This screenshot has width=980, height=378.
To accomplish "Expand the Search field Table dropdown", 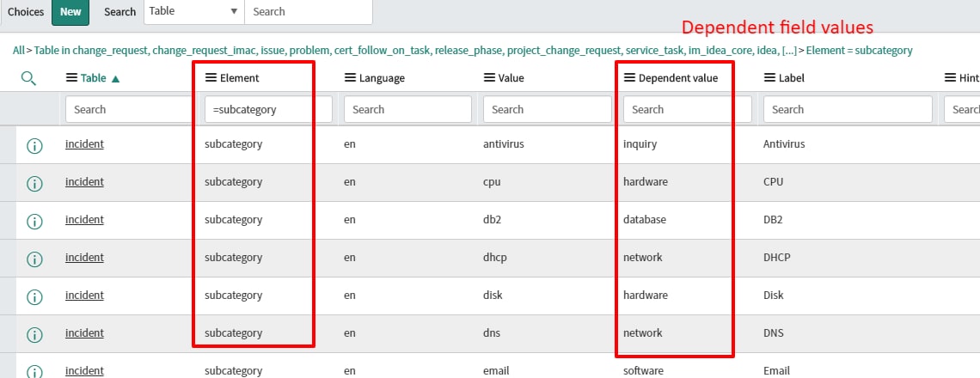I will pyautogui.click(x=193, y=11).
